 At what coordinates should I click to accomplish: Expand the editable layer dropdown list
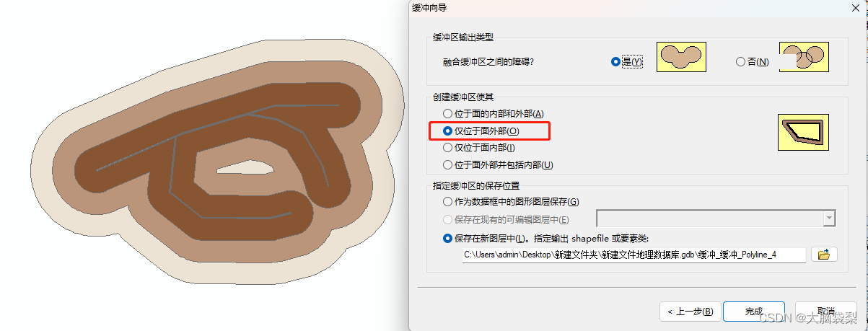pyautogui.click(x=829, y=218)
